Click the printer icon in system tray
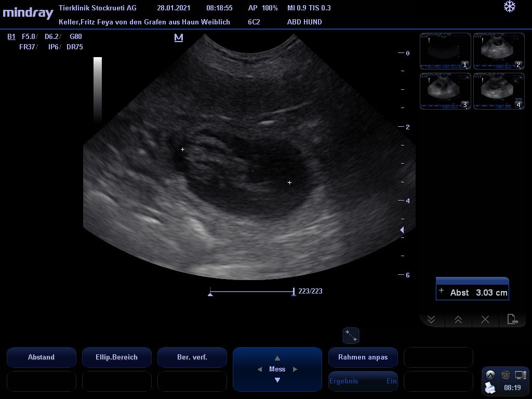Image resolution: width=532 pixels, height=399 pixels. pos(490,387)
